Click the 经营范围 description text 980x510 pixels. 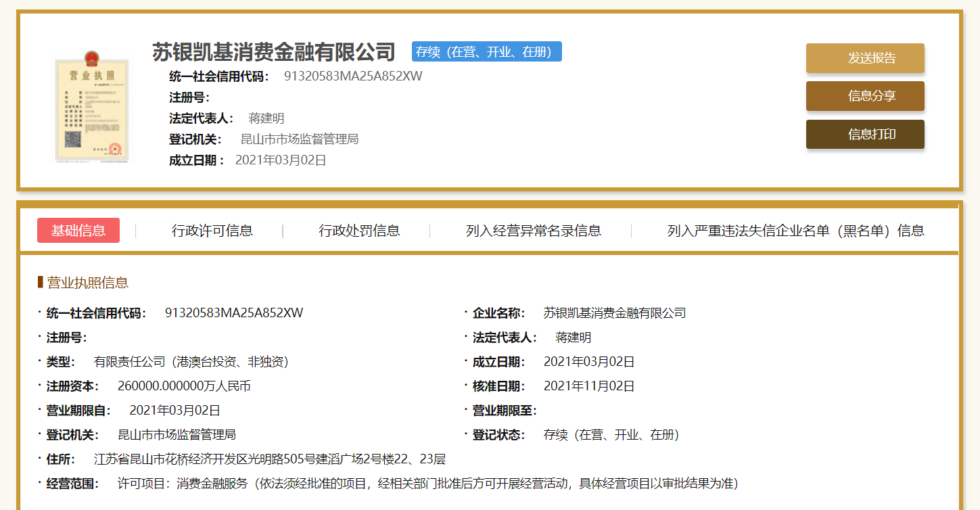tap(427, 484)
